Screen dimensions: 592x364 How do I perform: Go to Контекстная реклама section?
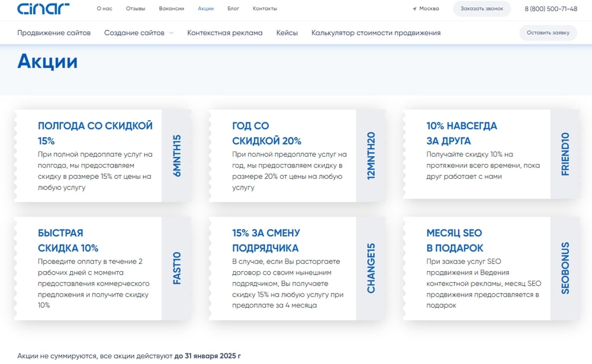coord(224,33)
